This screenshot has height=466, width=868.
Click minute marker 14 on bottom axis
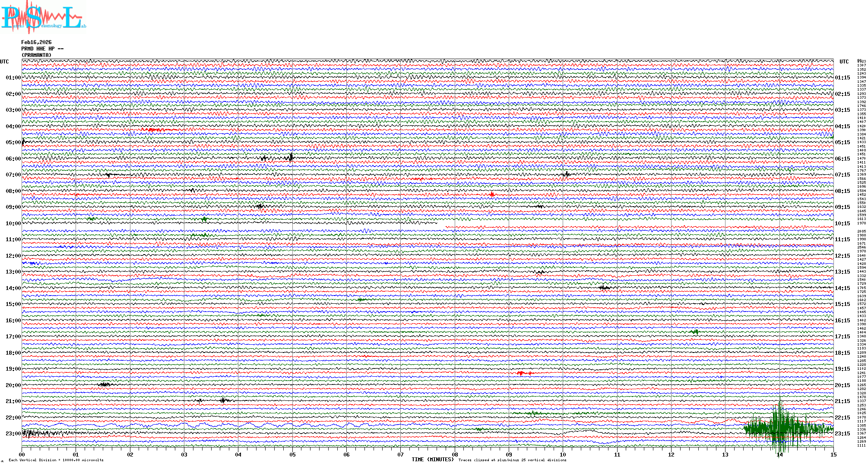[779, 455]
